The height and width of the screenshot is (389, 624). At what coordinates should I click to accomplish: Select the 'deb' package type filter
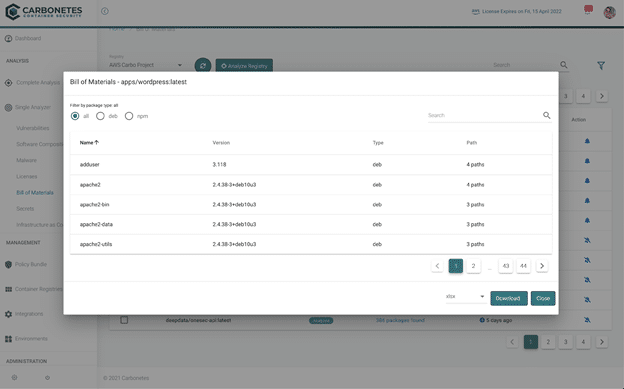pyautogui.click(x=100, y=116)
